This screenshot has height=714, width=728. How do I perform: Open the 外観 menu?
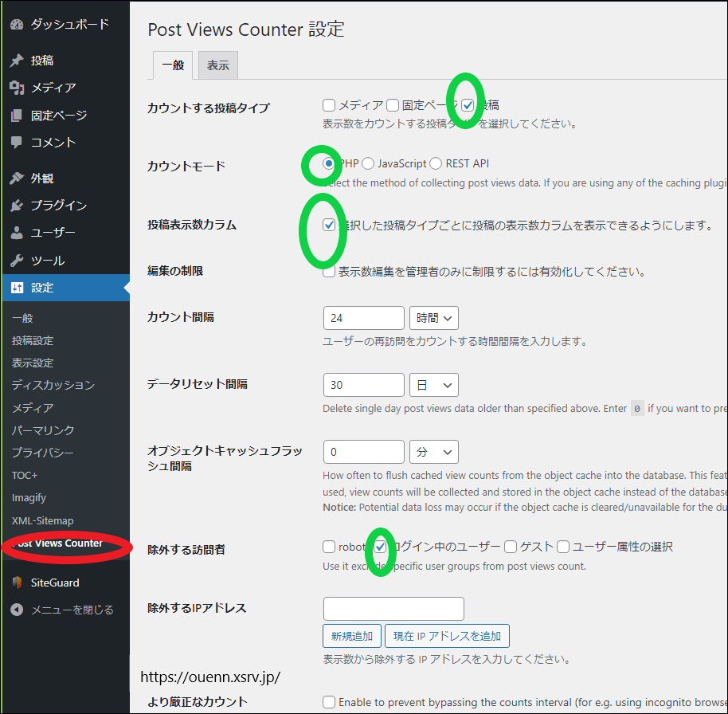65,178
